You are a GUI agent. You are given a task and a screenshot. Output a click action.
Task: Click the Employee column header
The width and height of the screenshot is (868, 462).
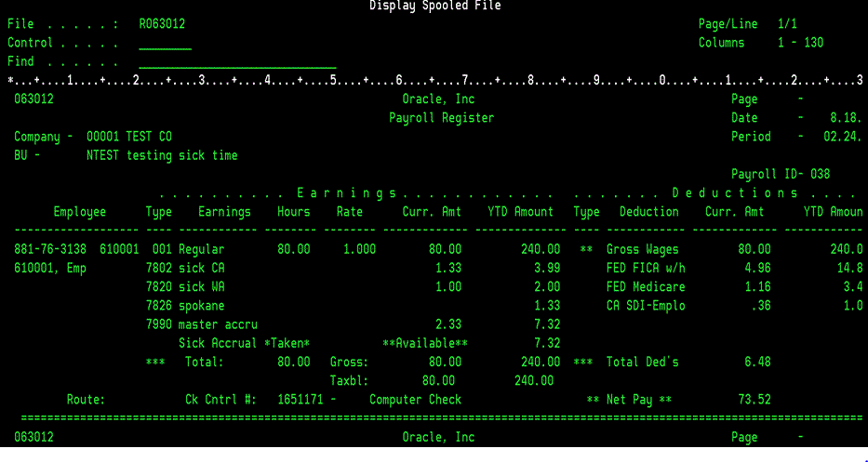coord(80,212)
